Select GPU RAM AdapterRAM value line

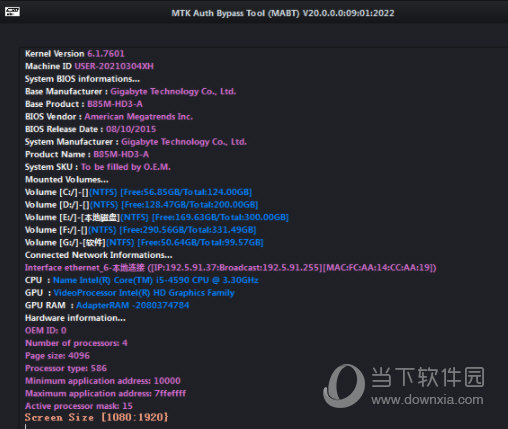coord(107,305)
